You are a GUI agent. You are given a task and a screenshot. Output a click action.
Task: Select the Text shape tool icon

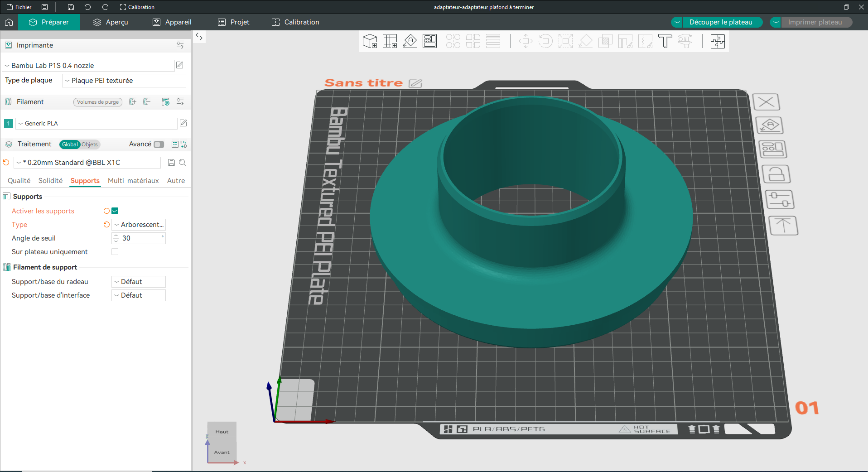click(665, 41)
